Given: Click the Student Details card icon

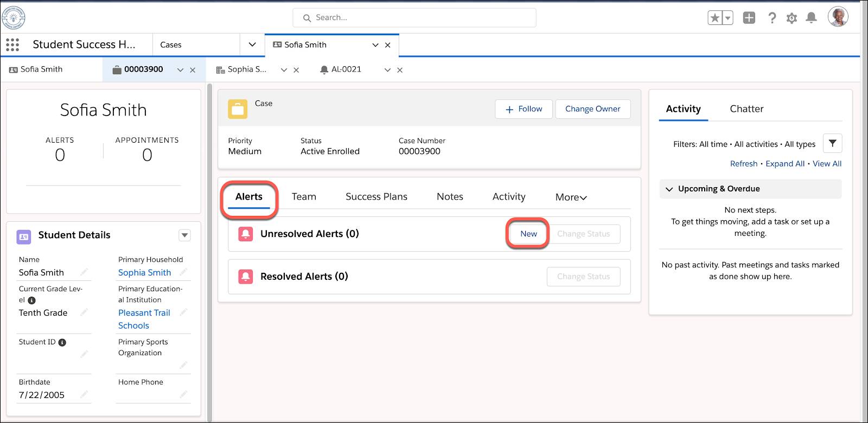Looking at the screenshot, I should pyautogui.click(x=24, y=236).
